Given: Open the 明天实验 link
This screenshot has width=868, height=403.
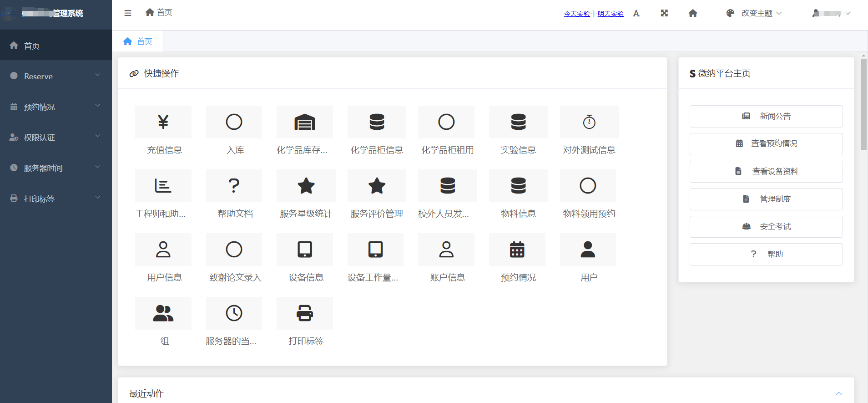Looking at the screenshot, I should (611, 14).
